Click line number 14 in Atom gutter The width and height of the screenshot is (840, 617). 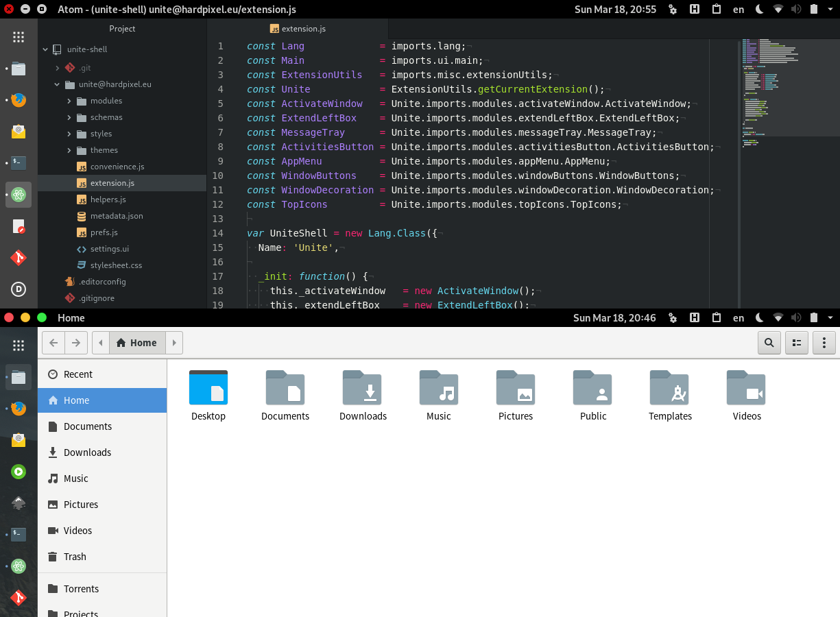point(218,233)
